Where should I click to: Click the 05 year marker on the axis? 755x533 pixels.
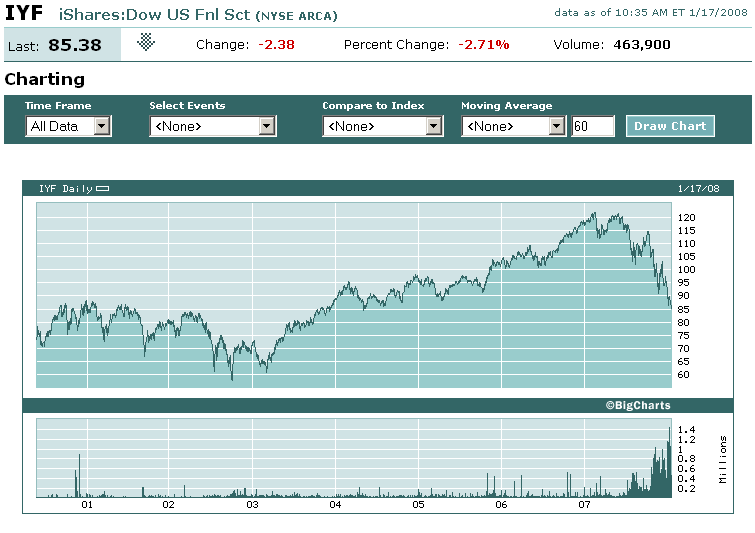point(419,504)
